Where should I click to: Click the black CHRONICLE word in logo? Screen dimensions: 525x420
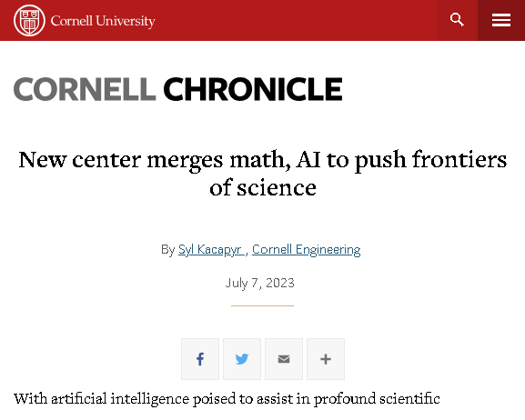click(x=253, y=89)
